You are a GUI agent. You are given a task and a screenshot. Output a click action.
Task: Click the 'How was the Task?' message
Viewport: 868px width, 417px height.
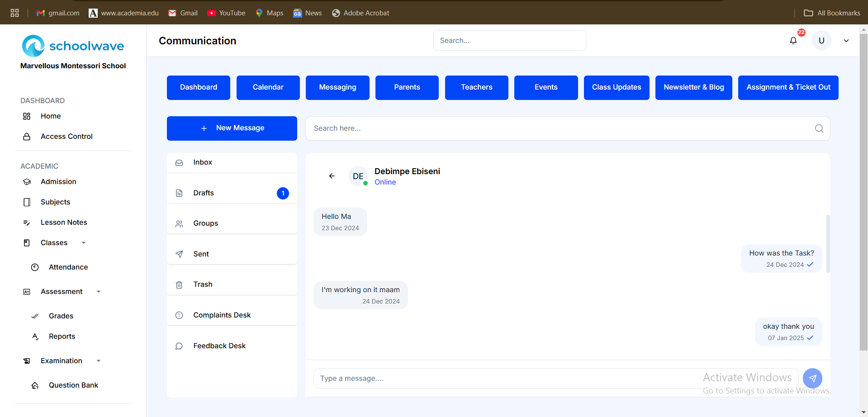tap(781, 258)
